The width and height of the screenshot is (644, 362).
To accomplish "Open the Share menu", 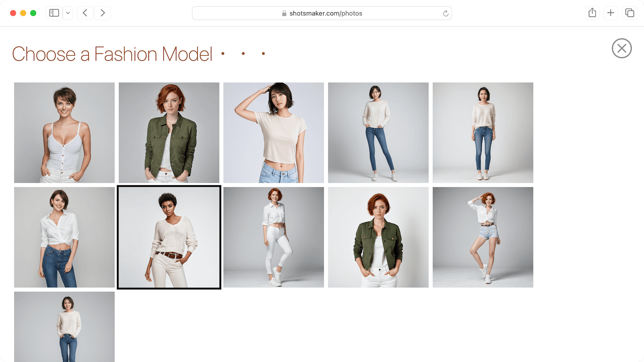I will coord(592,13).
